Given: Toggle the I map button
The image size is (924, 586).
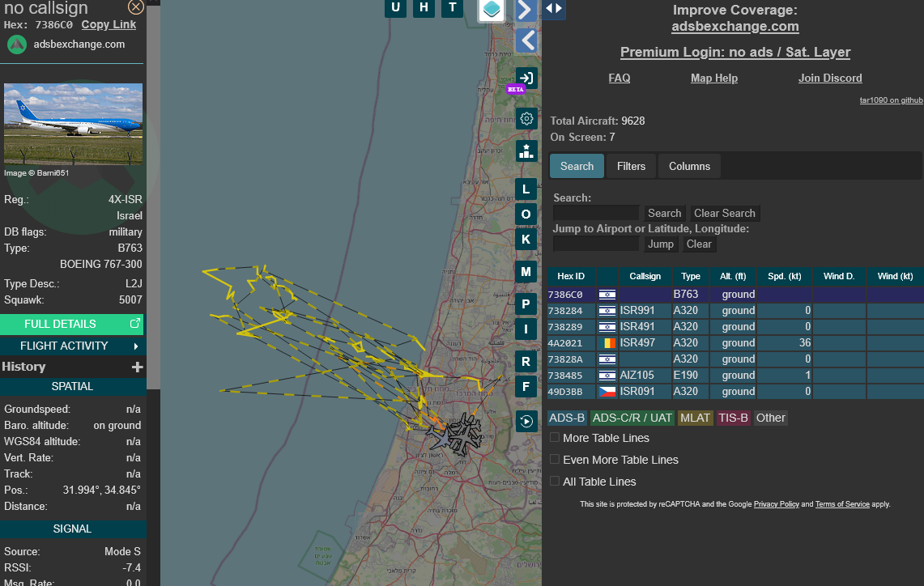Looking at the screenshot, I should [526, 329].
